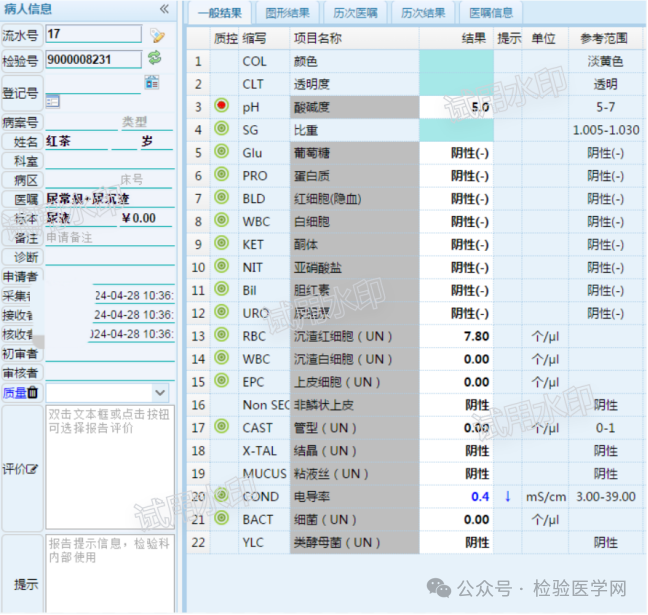Click the edit icon next to 评价
Viewport: 648px width, 615px height.
click(x=32, y=469)
